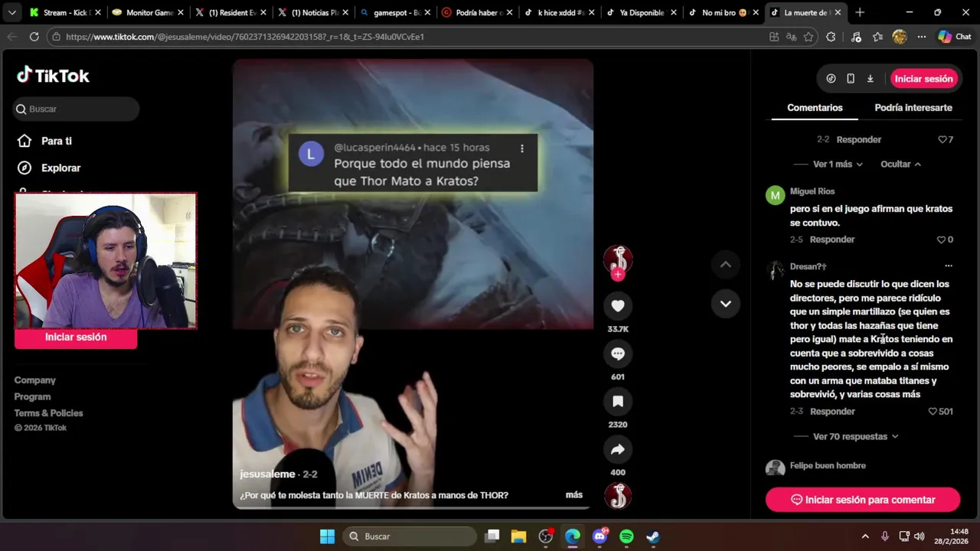Expand the video description with más
Screen dimensions: 980x551
coord(574,495)
